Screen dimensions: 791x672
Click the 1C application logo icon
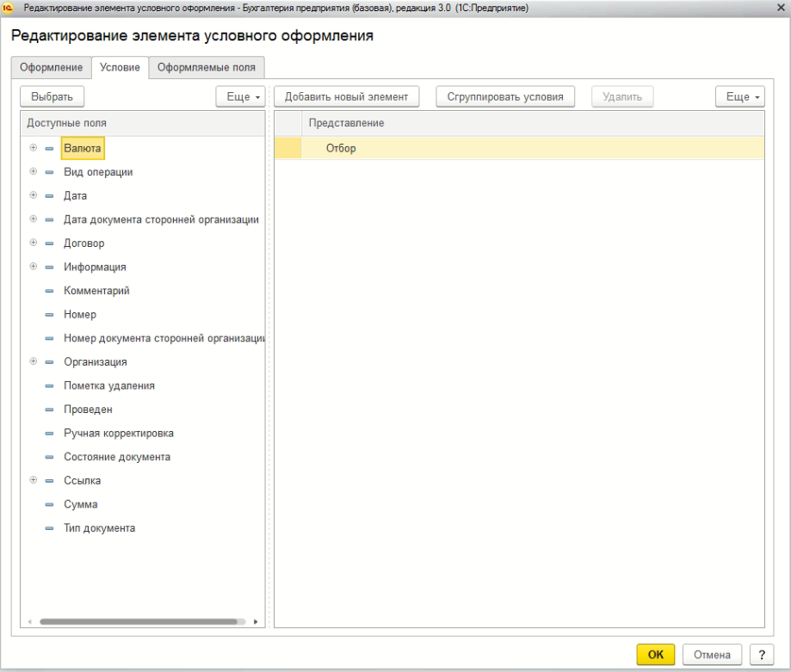(x=9, y=8)
